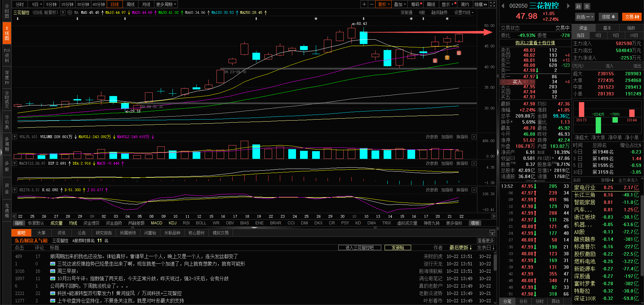Switch to 月线 monthly chart tab
This screenshot has width=644, height=305.
(146, 4)
